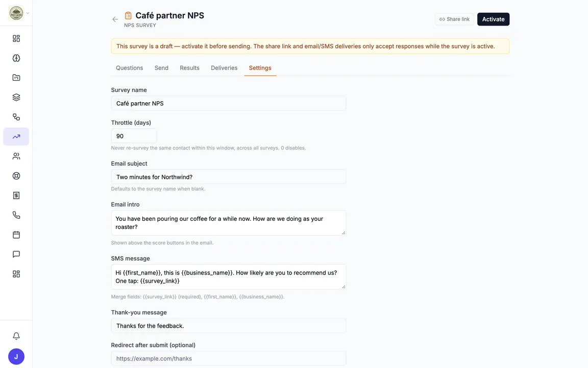Screen dimensions: 588x368
Task: Open the stacked layers icon in sidebar
Action: 16,97
